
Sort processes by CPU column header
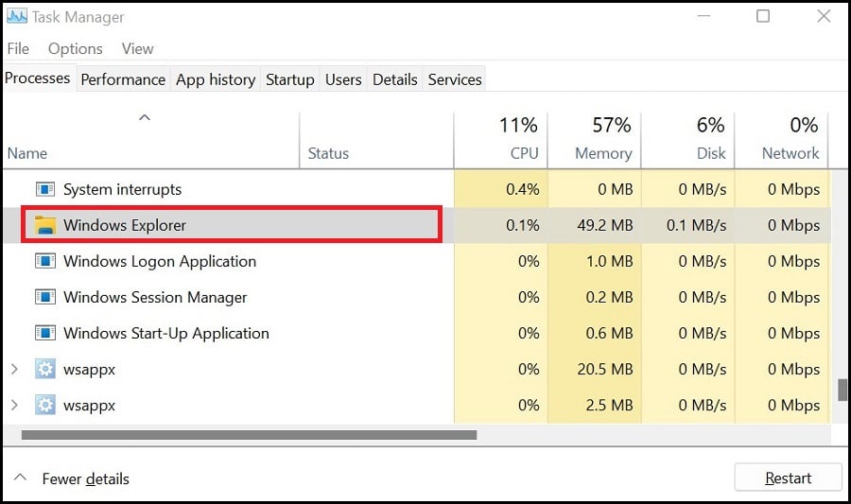tap(501, 140)
